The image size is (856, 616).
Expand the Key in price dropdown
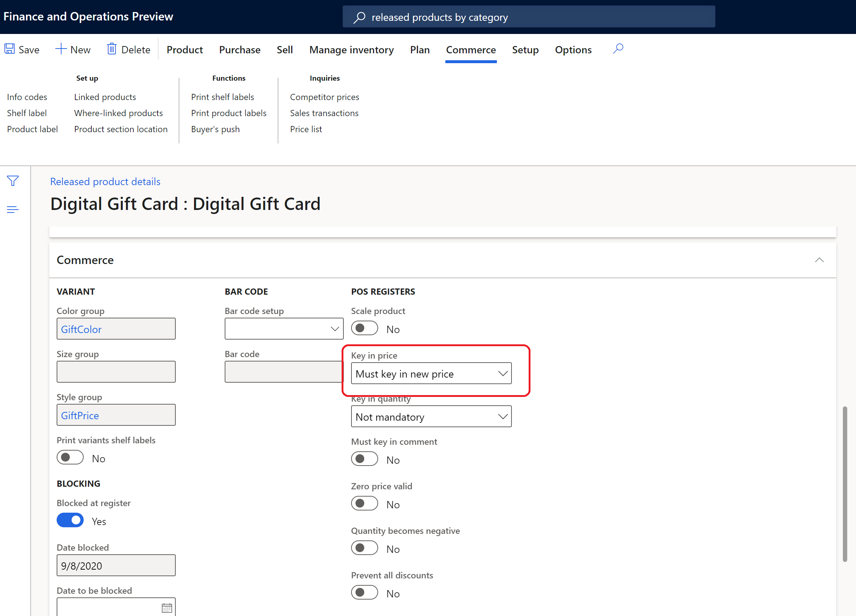click(503, 373)
